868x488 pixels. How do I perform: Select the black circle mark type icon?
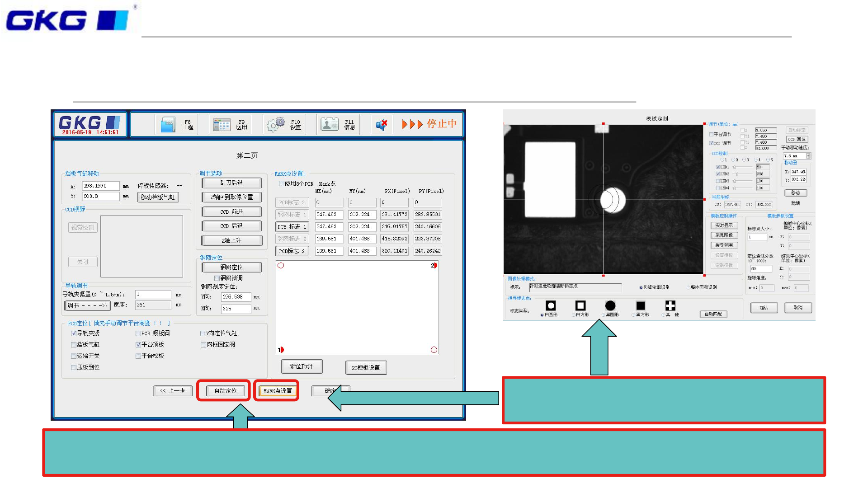tap(610, 306)
